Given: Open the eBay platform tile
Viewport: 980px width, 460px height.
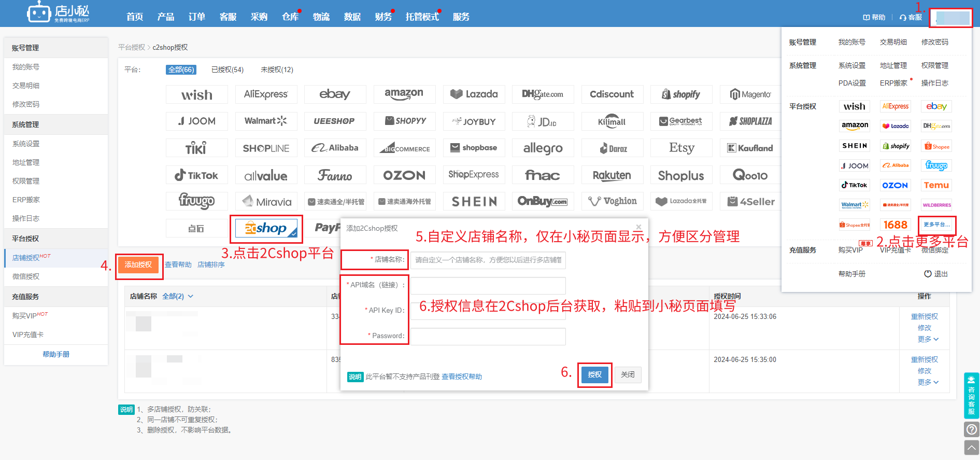Looking at the screenshot, I should pos(335,94).
